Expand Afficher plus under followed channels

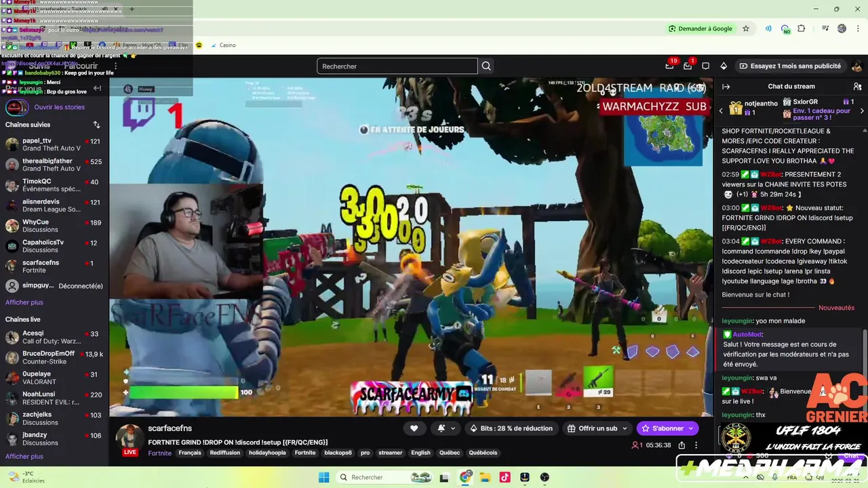24,302
